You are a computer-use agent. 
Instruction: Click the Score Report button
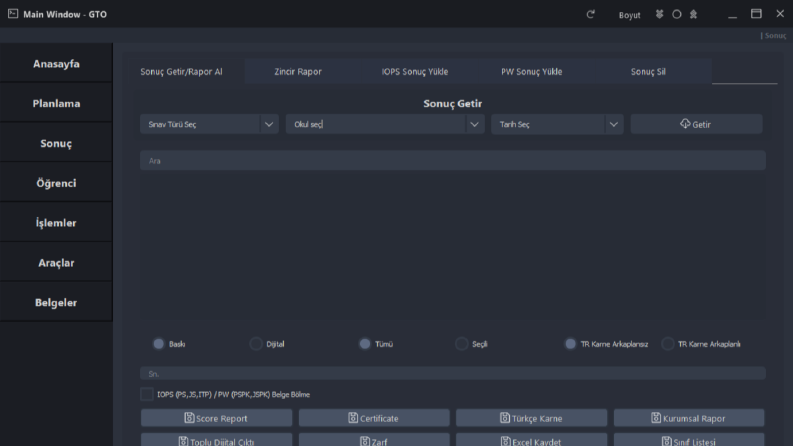(x=216, y=418)
